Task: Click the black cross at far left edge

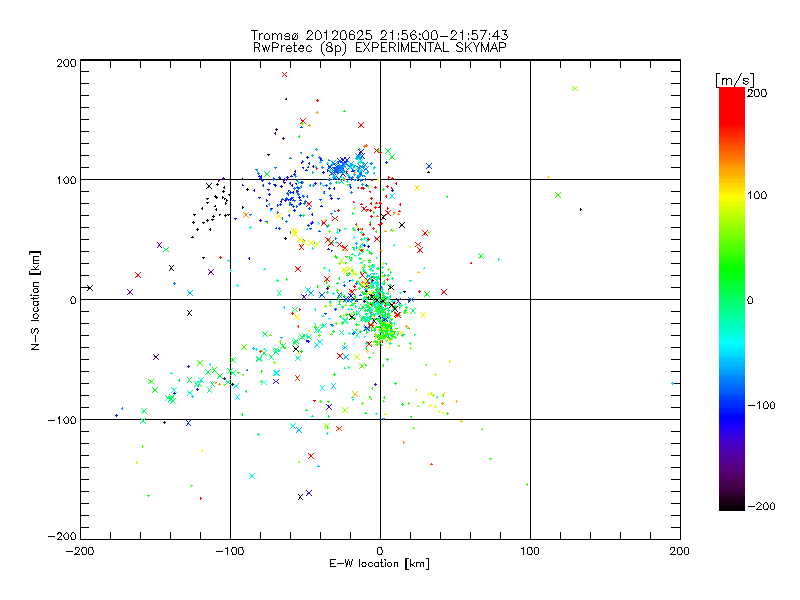Action: (x=90, y=288)
